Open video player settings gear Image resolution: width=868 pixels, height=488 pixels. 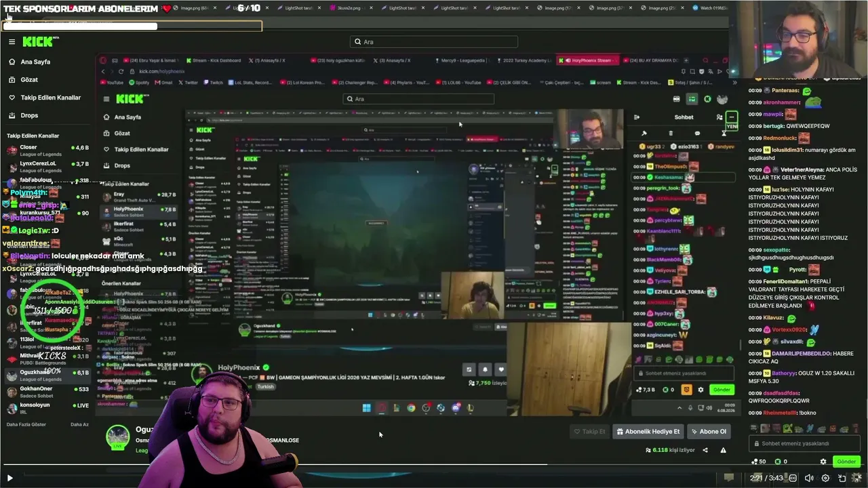tap(825, 478)
